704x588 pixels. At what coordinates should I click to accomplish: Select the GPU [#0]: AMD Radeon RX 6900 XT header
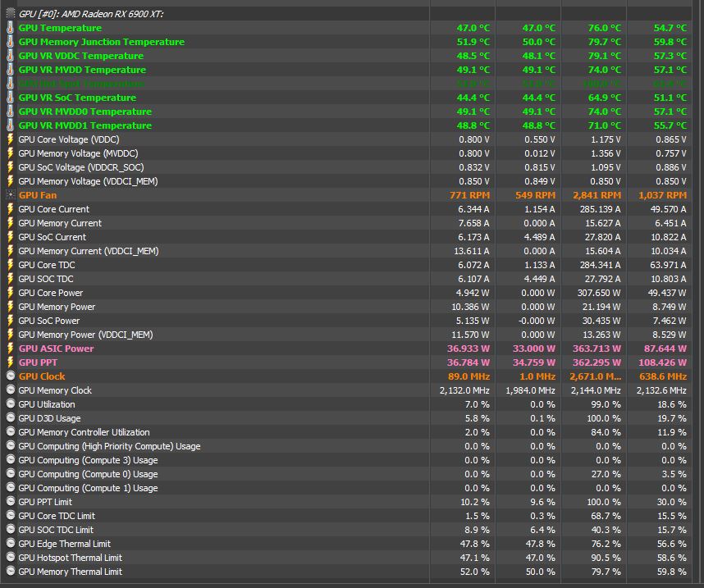pos(91,14)
